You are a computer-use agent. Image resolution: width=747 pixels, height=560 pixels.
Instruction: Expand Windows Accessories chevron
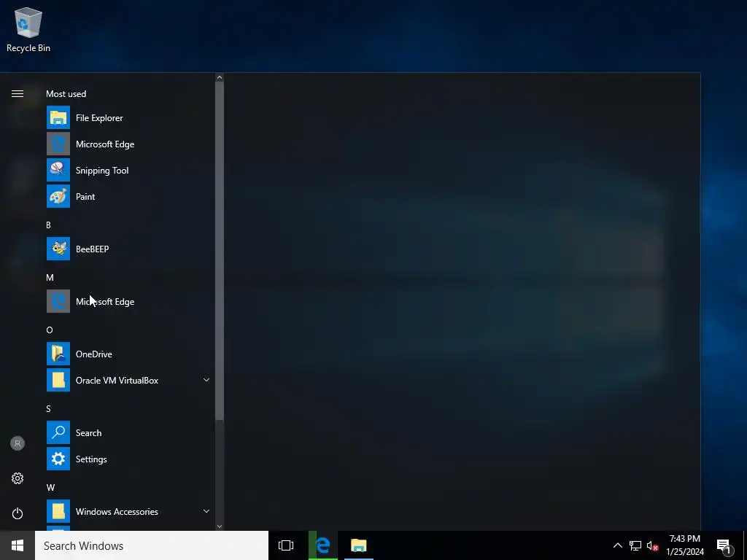tap(206, 511)
